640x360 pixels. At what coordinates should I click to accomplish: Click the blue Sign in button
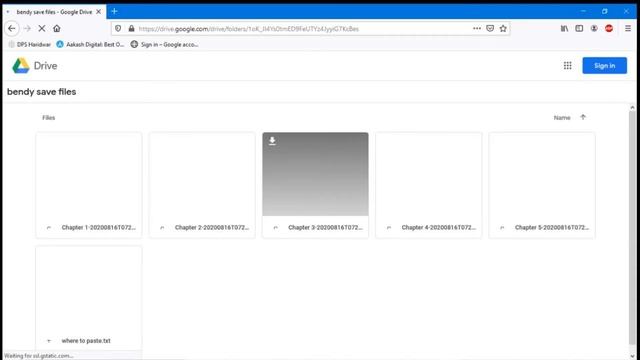click(x=604, y=66)
